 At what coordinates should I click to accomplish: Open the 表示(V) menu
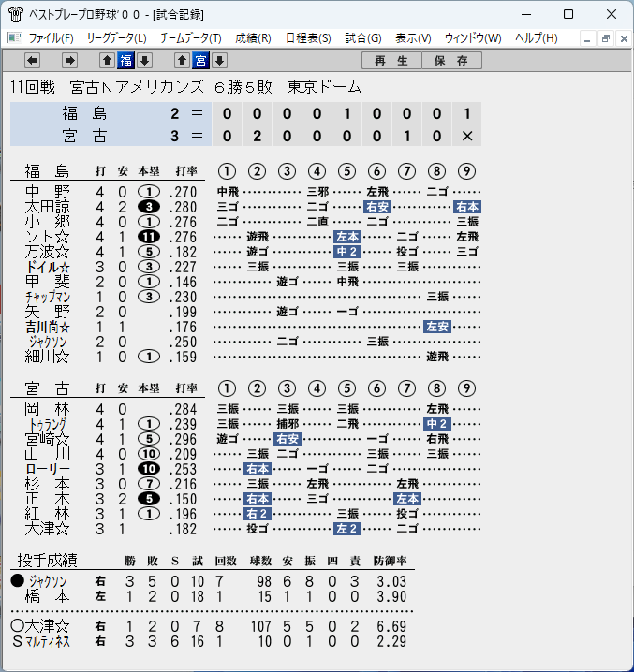pos(413,38)
